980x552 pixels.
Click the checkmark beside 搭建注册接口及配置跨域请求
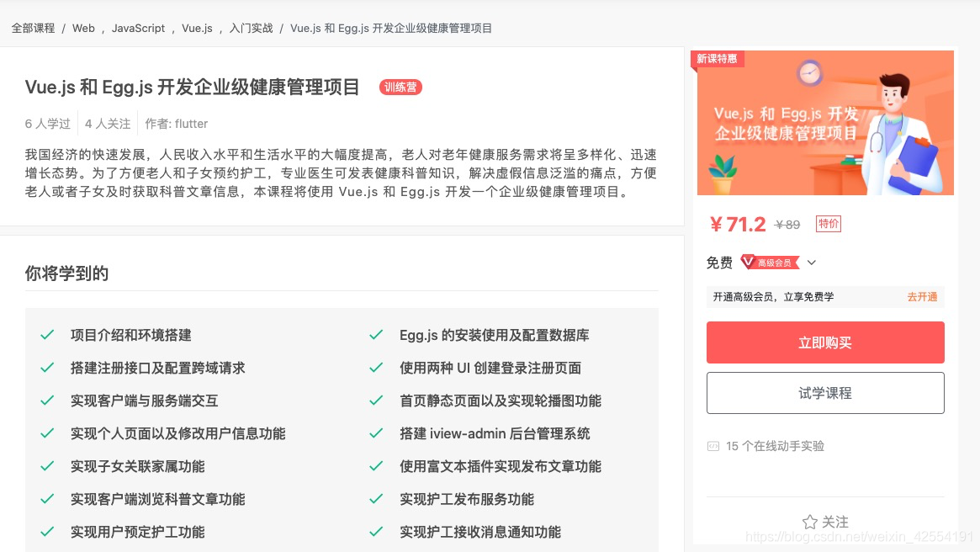point(47,368)
